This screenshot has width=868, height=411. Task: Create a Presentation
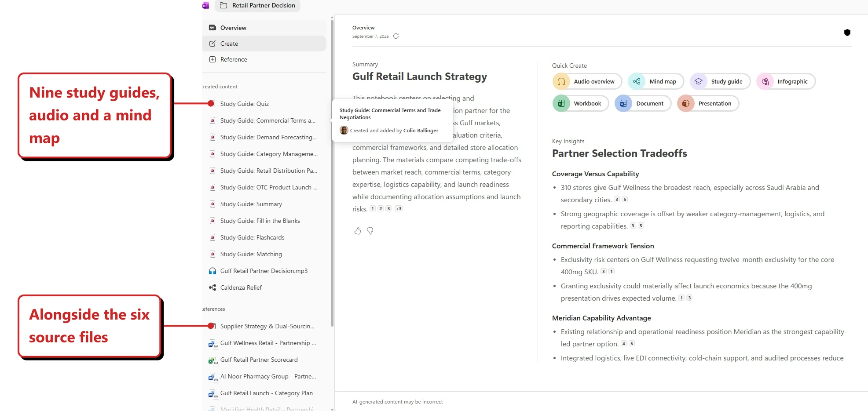[708, 103]
